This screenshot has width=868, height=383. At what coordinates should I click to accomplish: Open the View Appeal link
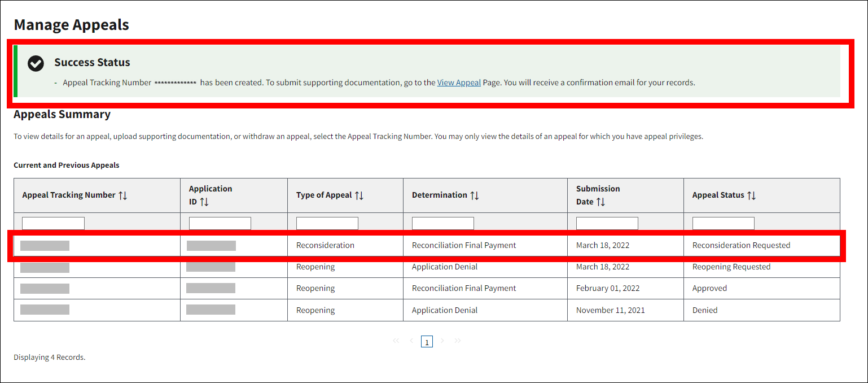pos(459,82)
